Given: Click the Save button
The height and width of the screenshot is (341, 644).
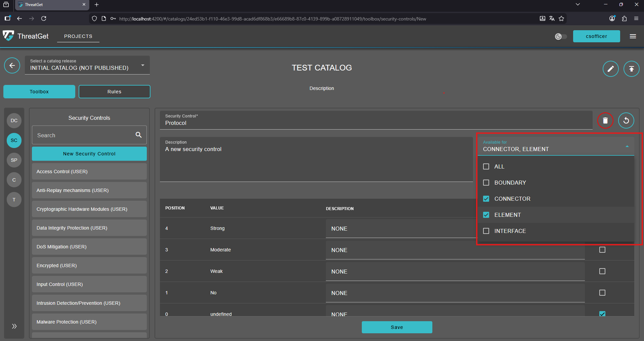Looking at the screenshot, I should pos(397,327).
